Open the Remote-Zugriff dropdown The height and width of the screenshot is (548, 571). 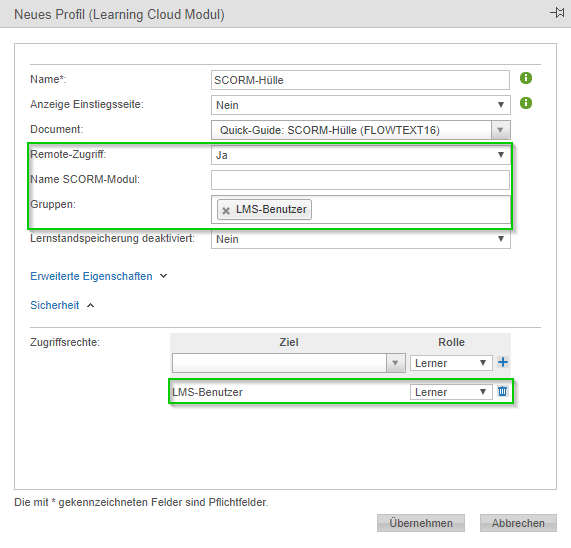coord(361,155)
